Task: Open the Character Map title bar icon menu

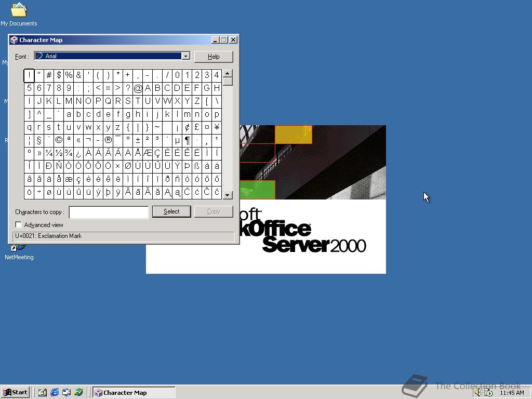Action: [x=14, y=40]
